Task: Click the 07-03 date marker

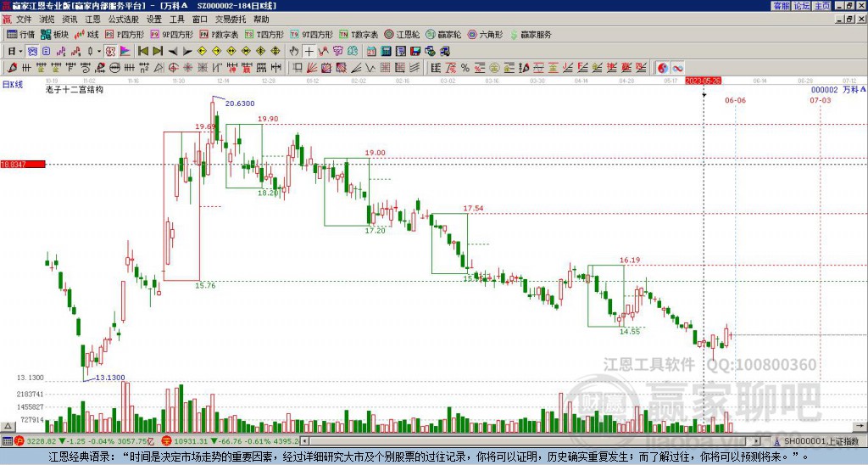Action: pos(821,100)
